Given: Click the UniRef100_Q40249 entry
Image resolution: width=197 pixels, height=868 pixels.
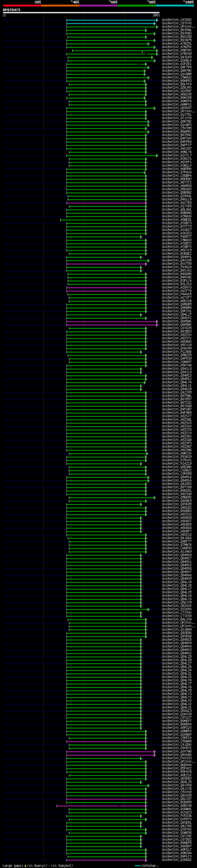Looking at the screenshot, I should tap(177, 260).
